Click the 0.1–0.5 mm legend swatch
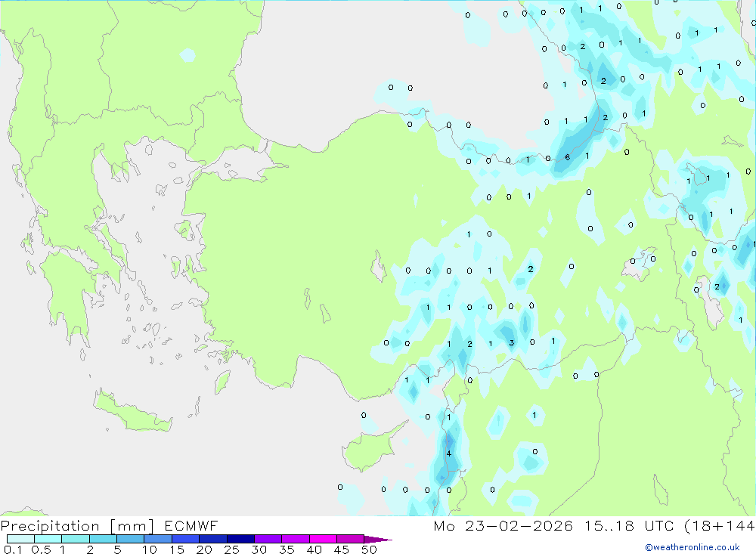The image size is (756, 554). [20, 539]
